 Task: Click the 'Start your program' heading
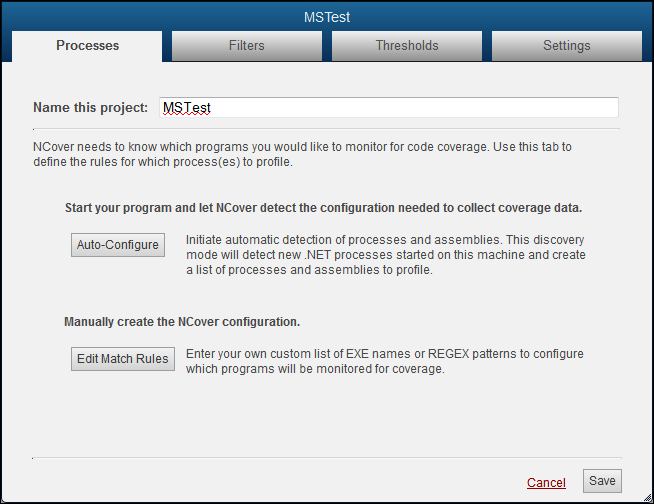tap(323, 208)
